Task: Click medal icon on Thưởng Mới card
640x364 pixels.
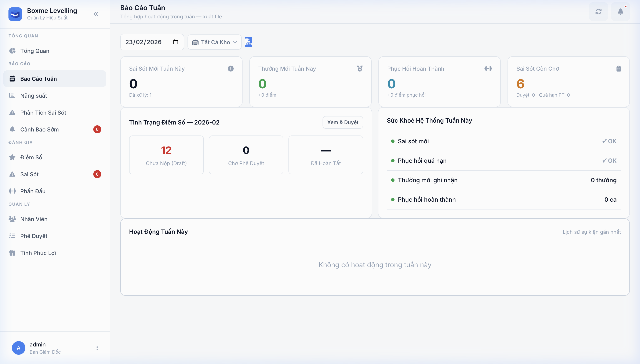Action: click(360, 69)
